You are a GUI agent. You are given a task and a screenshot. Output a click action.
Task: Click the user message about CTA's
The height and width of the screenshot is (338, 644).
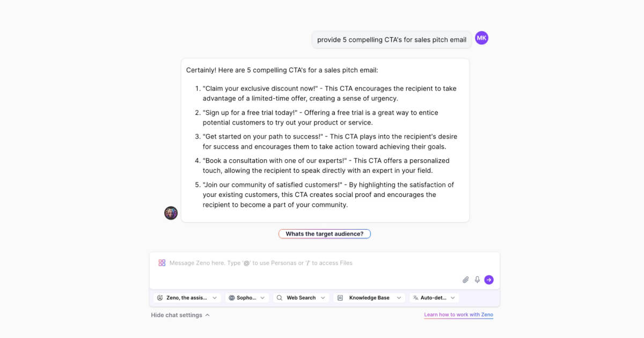click(x=392, y=40)
